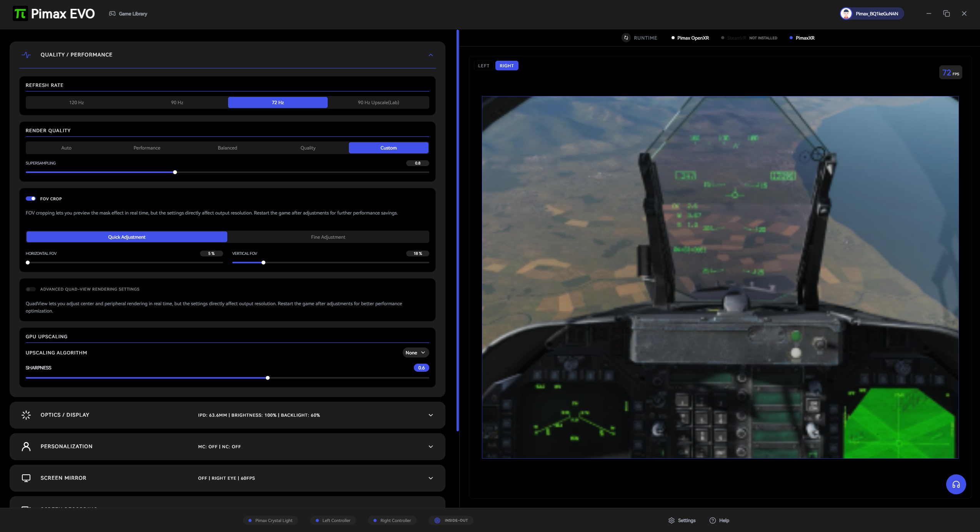The height and width of the screenshot is (532, 980).
Task: Open the Game Library
Action: [x=128, y=14]
